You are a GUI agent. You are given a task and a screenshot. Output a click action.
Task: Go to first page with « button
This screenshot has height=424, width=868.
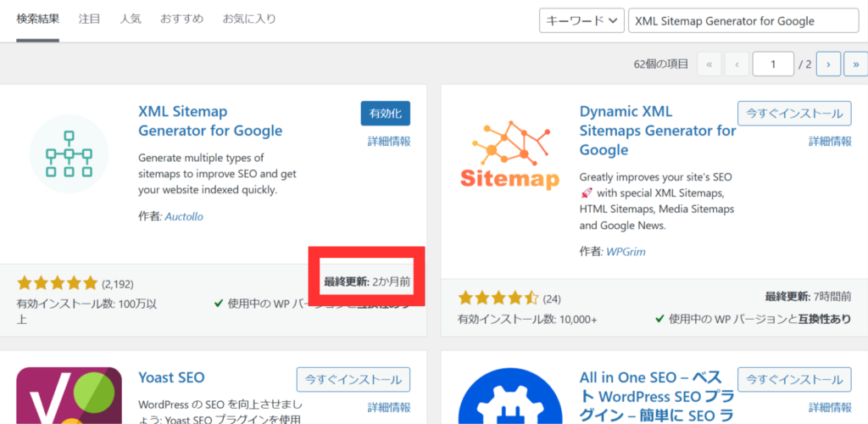(x=709, y=64)
